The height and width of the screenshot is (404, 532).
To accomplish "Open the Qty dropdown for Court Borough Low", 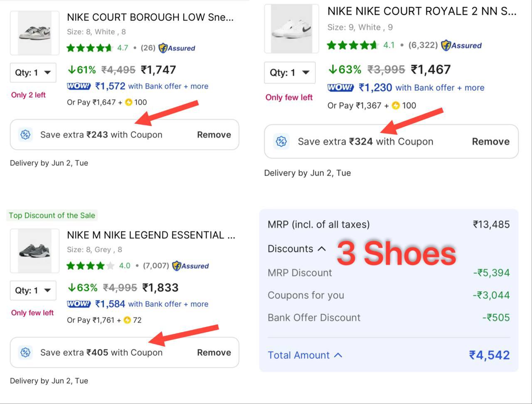I will (x=33, y=72).
